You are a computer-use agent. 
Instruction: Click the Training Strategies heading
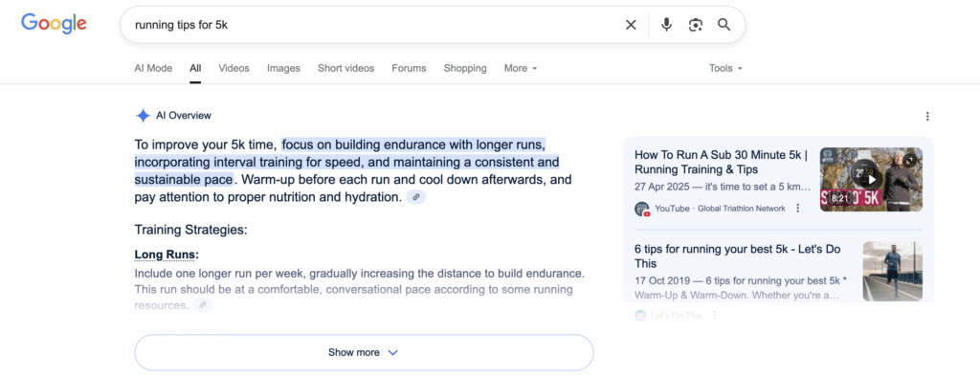coord(191,230)
